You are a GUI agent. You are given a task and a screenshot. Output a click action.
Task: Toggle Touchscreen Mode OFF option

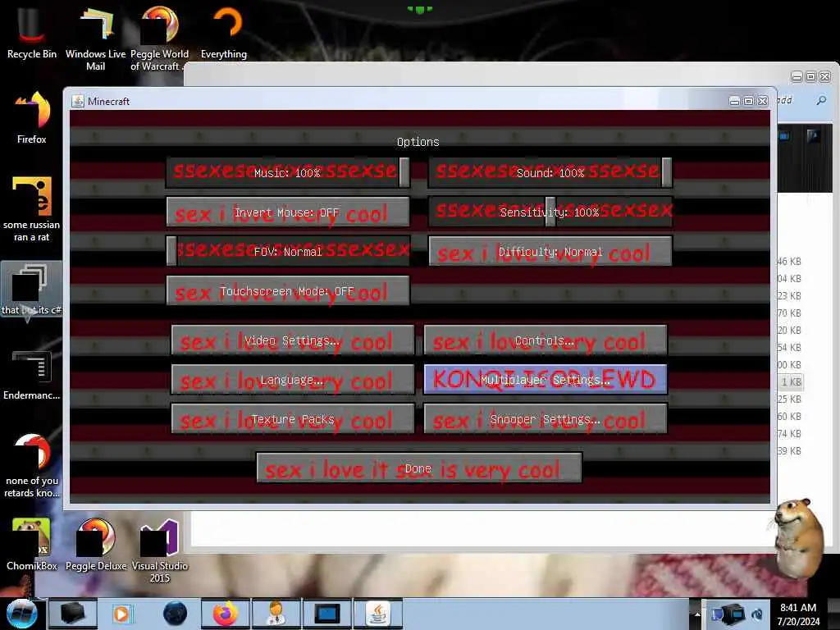click(288, 291)
